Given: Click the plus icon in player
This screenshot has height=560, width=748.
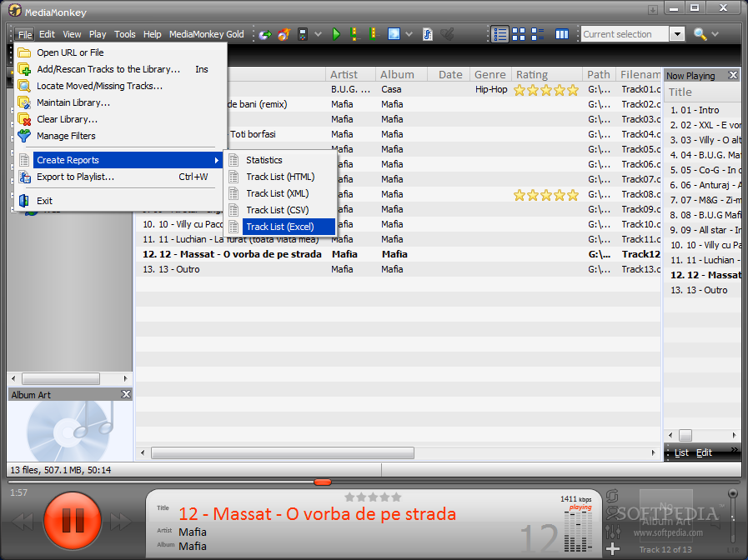Looking at the screenshot, I should (x=613, y=549).
